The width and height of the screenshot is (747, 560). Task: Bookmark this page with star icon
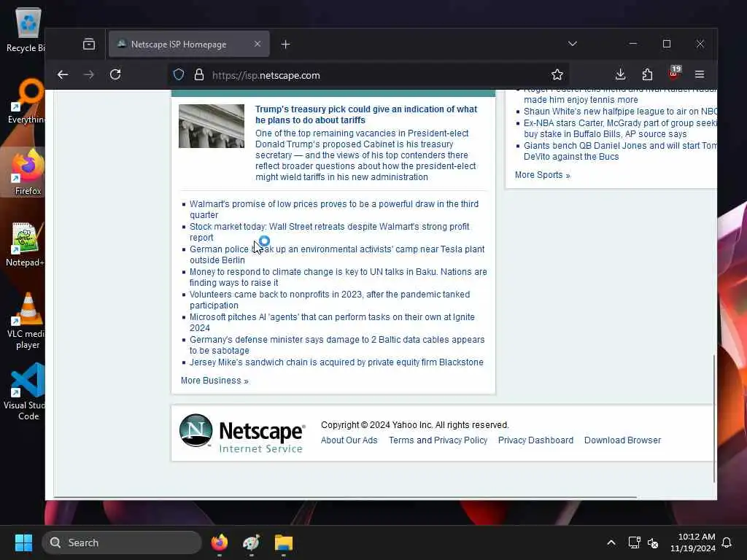tap(557, 75)
